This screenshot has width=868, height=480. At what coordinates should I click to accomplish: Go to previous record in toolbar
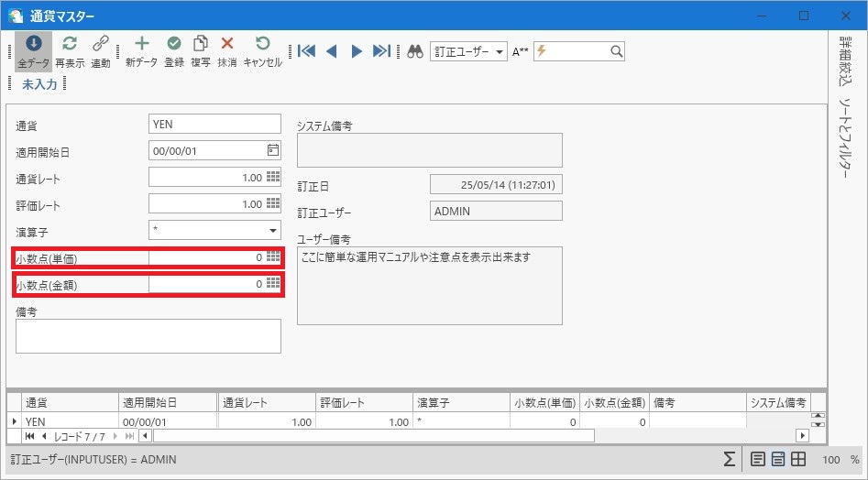[x=332, y=51]
